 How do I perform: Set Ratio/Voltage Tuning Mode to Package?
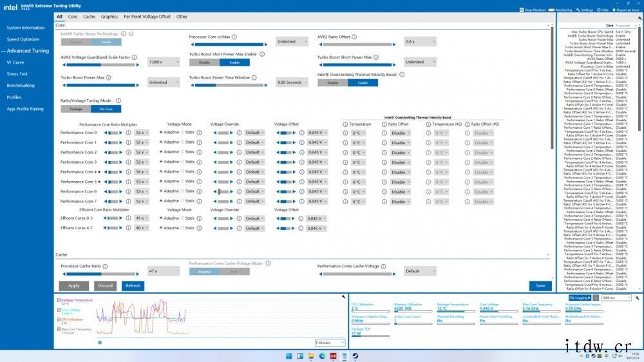[76, 109]
